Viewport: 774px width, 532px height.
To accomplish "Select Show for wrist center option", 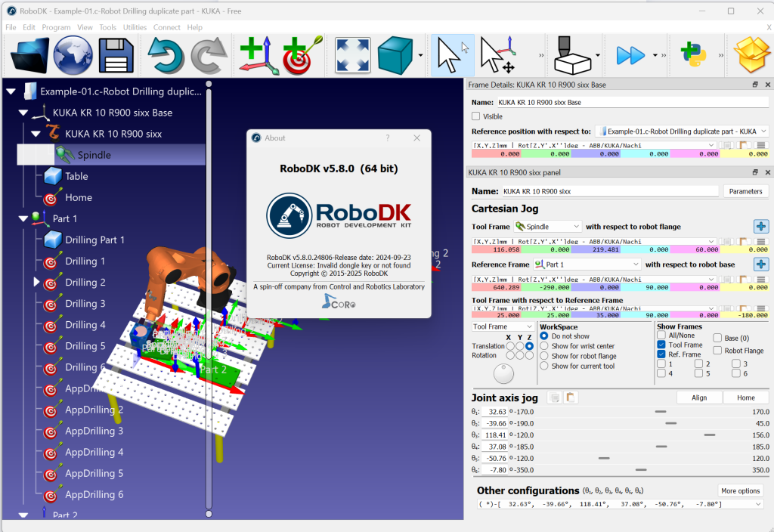I will pyautogui.click(x=544, y=346).
